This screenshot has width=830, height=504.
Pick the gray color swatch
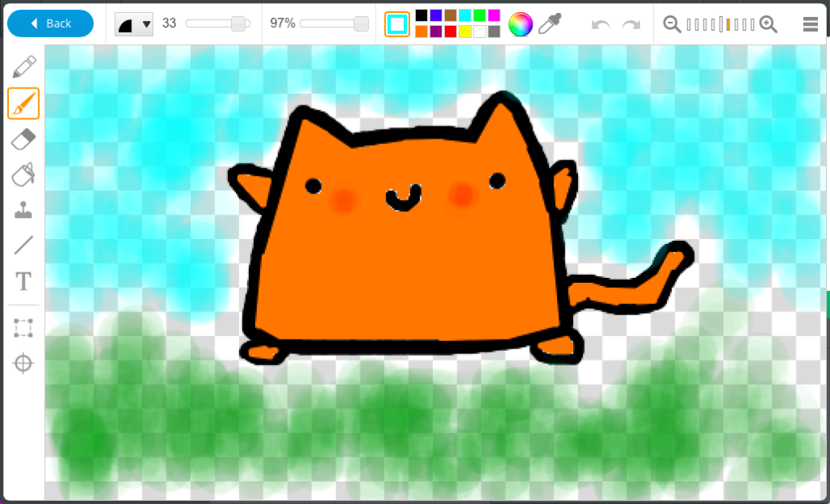point(494,32)
